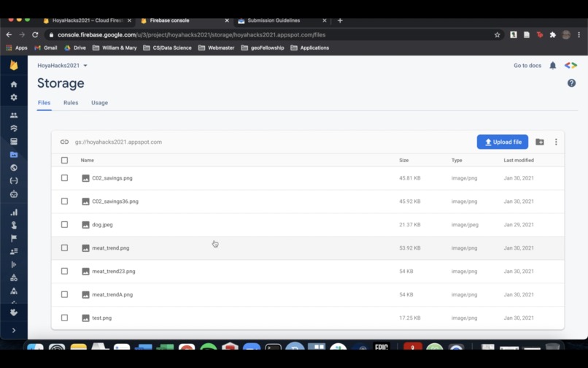This screenshot has height=368, width=588.
Task: Click the notifications bell icon
Action: point(553,66)
